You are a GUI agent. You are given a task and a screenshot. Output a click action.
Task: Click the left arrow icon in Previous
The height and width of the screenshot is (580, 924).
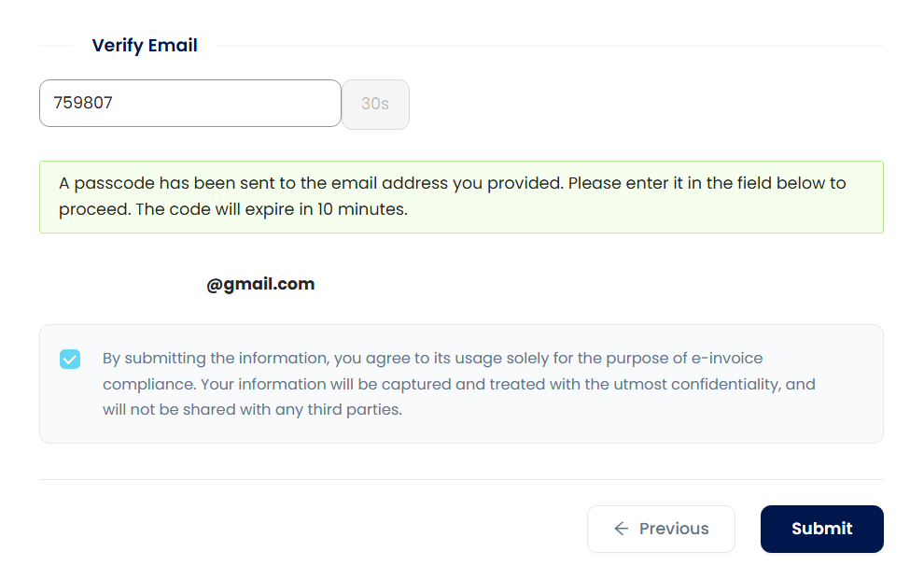(621, 529)
